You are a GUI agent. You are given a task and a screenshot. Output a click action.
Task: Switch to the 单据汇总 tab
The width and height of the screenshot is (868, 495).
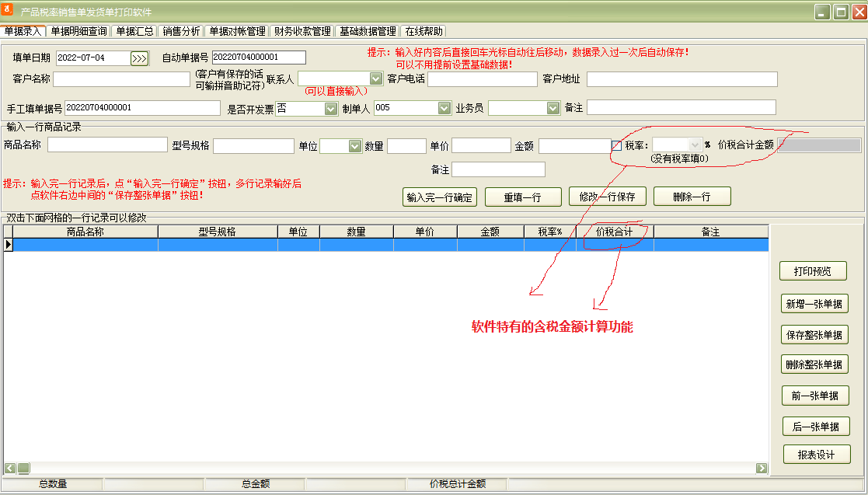click(134, 32)
